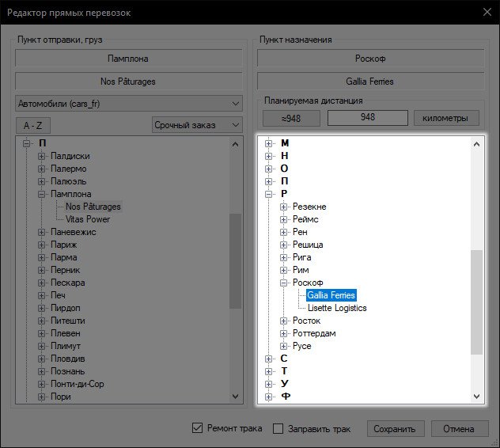Collapse the Роскоф destination node
The height and width of the screenshot is (448, 500).
(284, 283)
